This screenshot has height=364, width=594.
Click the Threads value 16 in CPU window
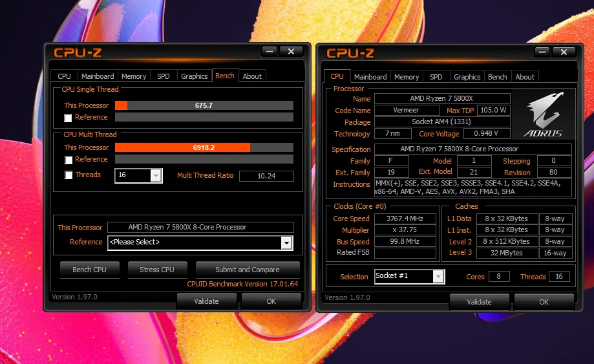click(x=559, y=277)
